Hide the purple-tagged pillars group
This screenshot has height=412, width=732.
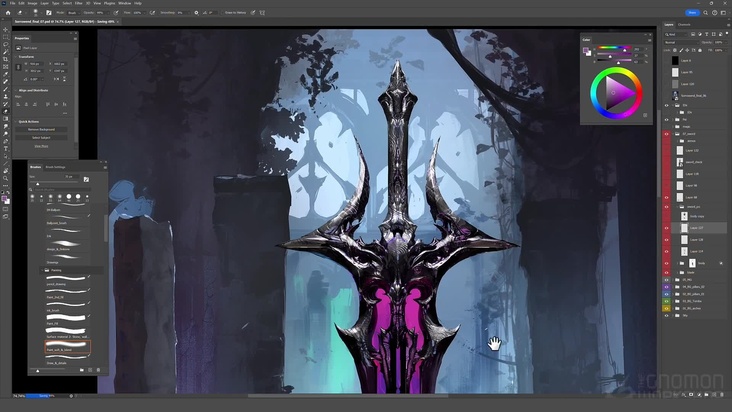(666, 287)
